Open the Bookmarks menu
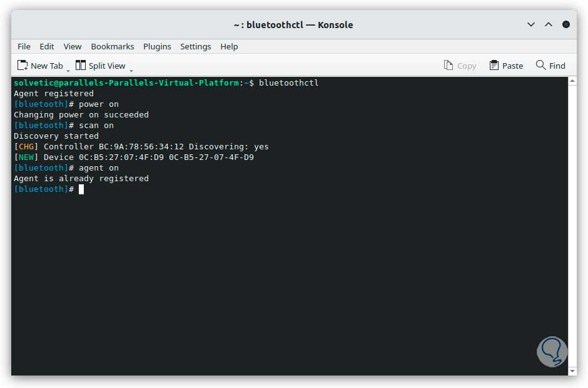The width and height of the screenshot is (588, 388). (x=113, y=46)
